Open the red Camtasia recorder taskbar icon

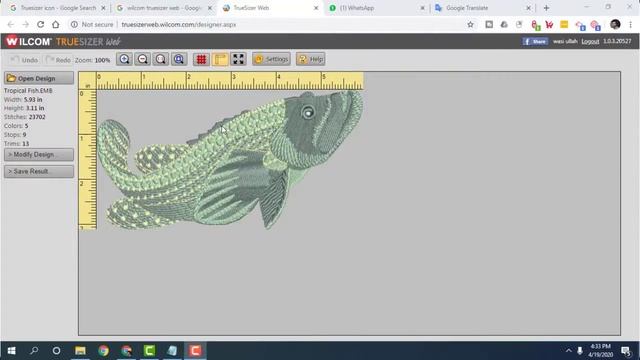pos(195,351)
